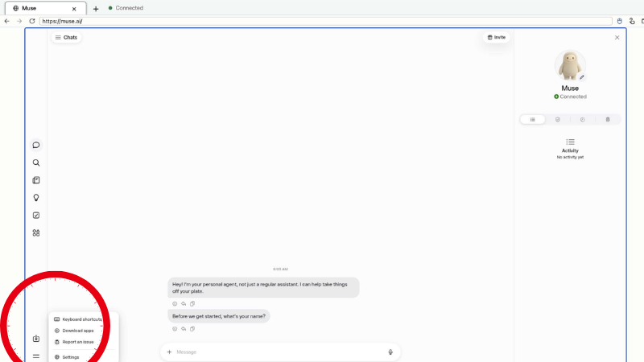React with emoji to 'what's your name?' message
The image size is (644, 362).
point(175,329)
